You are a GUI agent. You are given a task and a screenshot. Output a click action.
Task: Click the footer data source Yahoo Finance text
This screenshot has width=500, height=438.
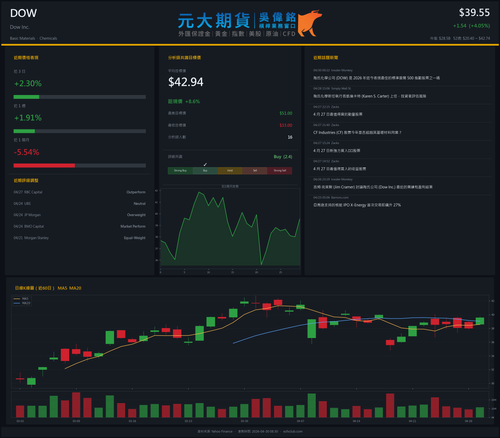pos(215,431)
